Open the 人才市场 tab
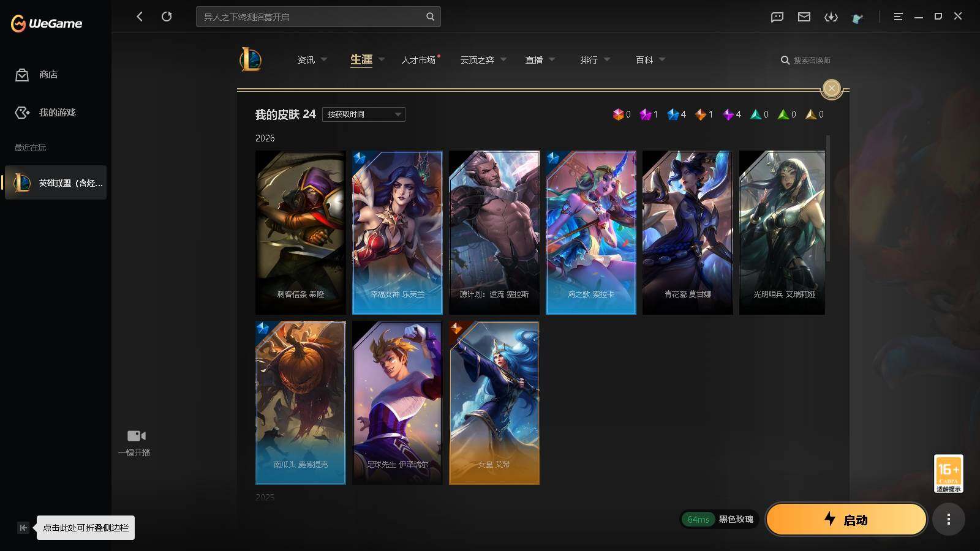The image size is (980, 551). [418, 60]
